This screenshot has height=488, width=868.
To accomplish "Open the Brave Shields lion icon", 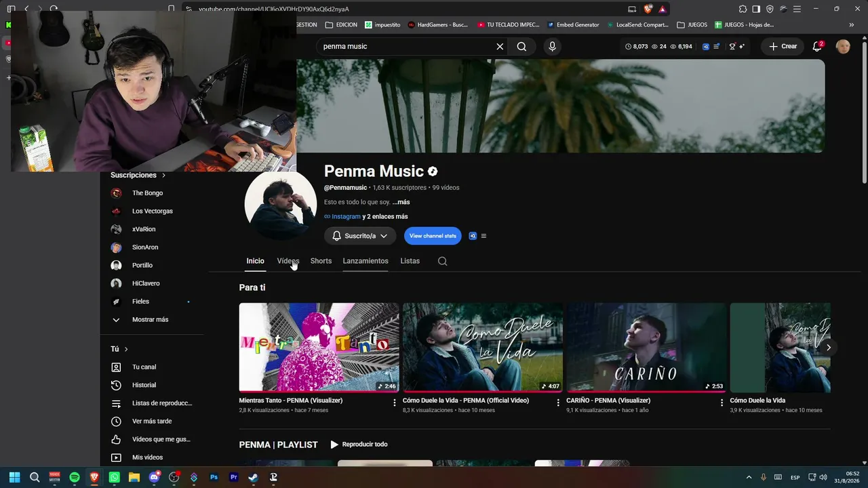I will (649, 9).
